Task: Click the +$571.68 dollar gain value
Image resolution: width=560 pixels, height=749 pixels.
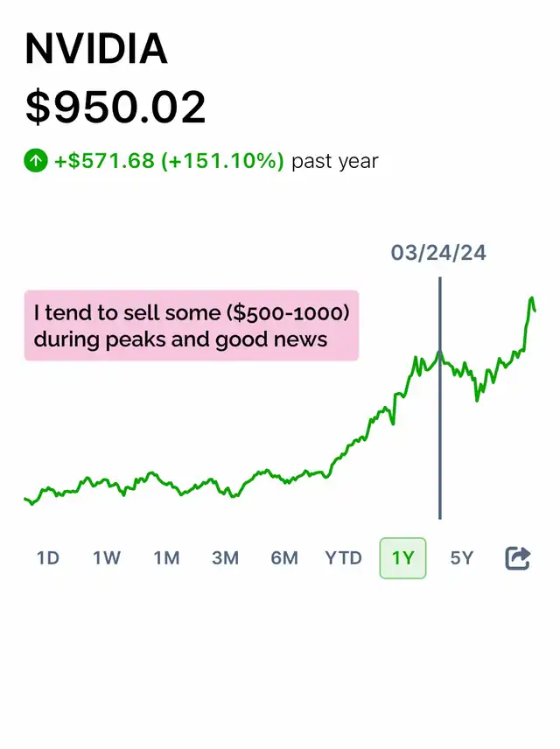Action: [x=103, y=161]
